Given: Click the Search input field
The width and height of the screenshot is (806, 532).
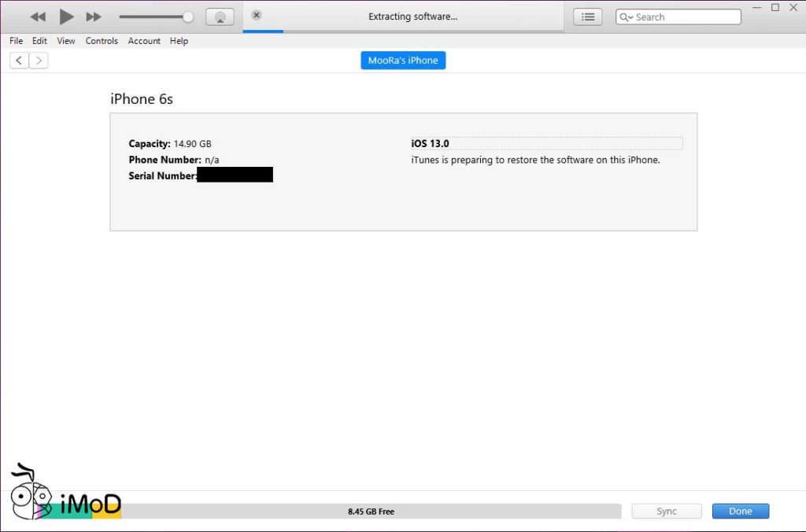Looking at the screenshot, I should [x=678, y=17].
